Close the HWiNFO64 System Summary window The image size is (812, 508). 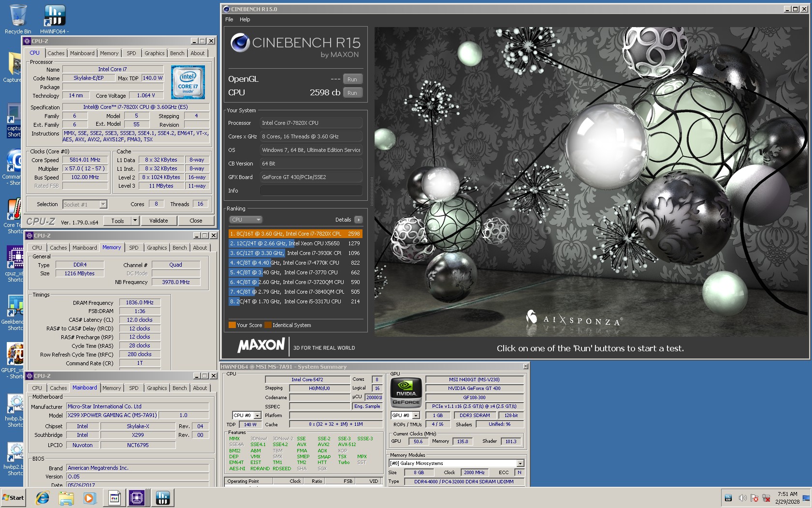[525, 367]
